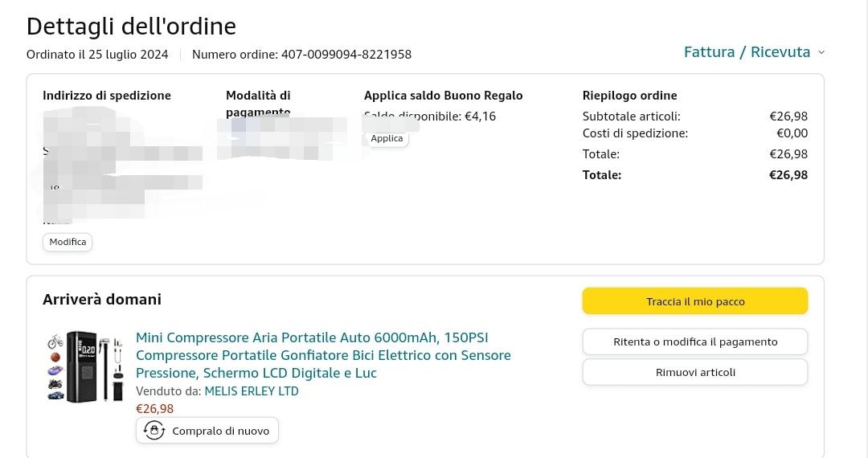Click the Rimuovi articoli button
868x458 pixels.
point(695,372)
